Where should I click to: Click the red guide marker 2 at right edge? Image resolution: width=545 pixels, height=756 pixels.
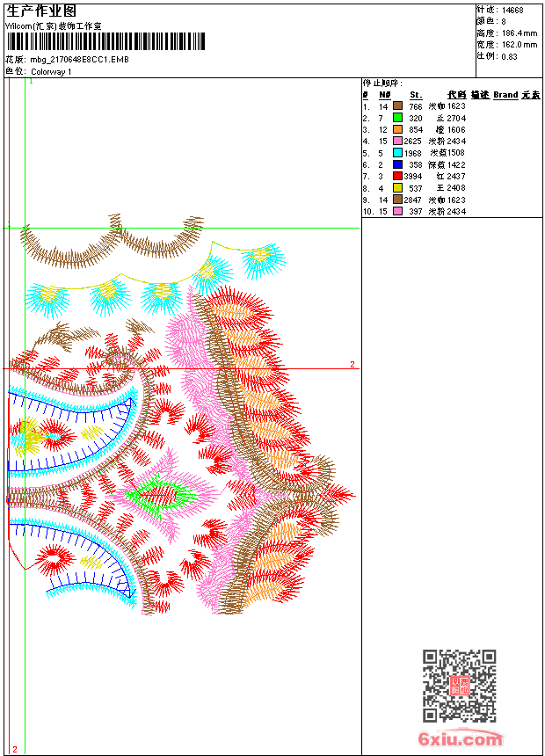tap(352, 365)
